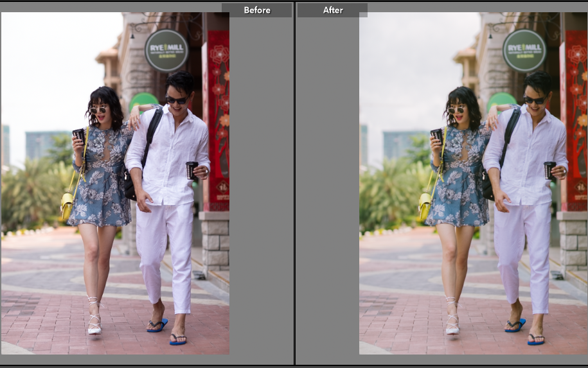Click the After label

point(332,10)
